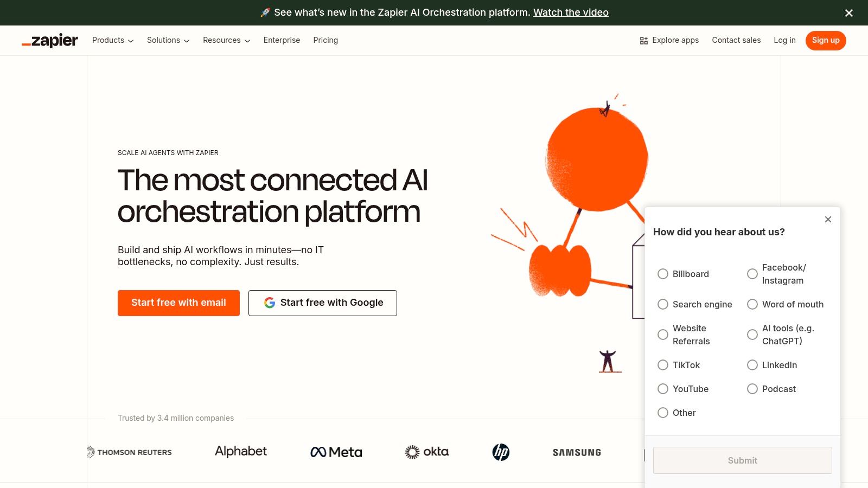Click Start free with Google
868x488 pixels.
pos(323,303)
